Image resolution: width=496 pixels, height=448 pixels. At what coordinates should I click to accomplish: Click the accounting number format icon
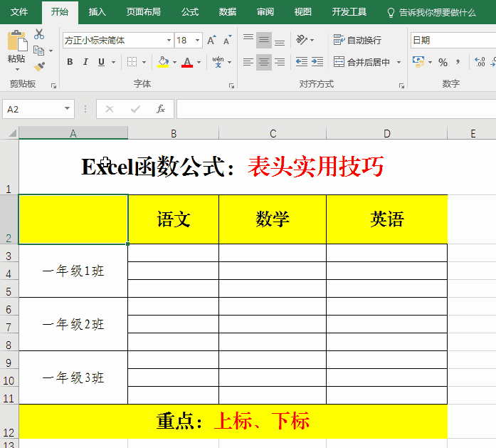click(x=418, y=62)
